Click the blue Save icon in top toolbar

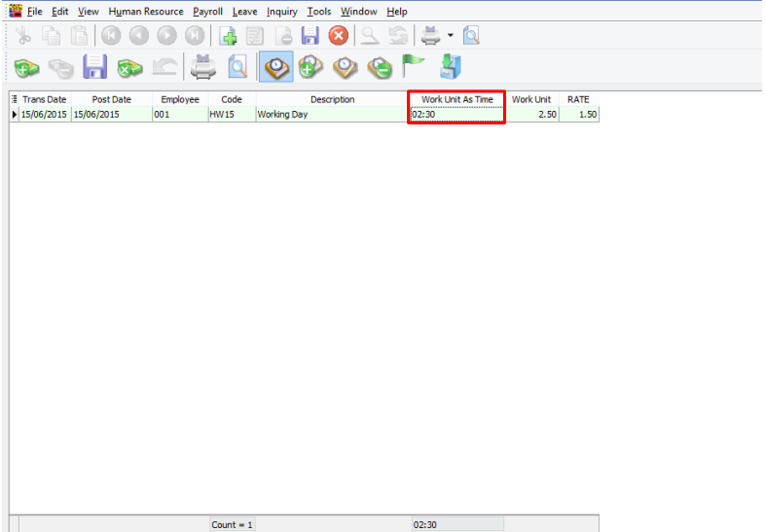click(x=310, y=36)
